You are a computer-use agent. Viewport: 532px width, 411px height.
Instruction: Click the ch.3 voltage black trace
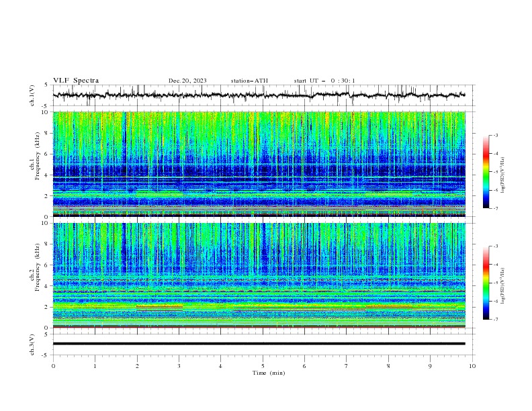(x=259, y=344)
